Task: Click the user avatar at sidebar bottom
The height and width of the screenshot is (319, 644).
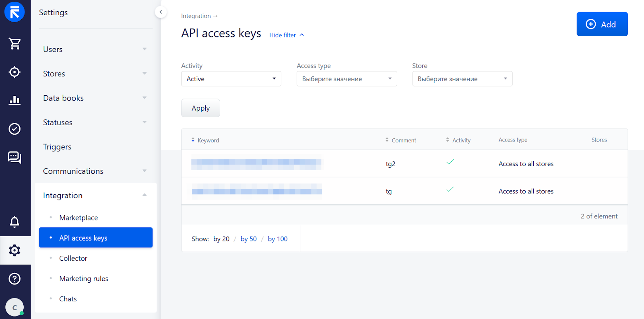Action: 14,307
